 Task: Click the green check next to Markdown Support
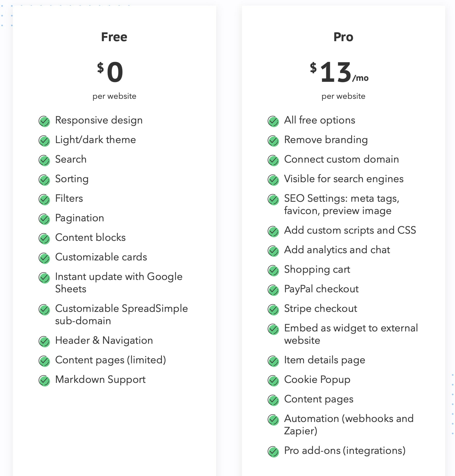pyautogui.click(x=44, y=381)
